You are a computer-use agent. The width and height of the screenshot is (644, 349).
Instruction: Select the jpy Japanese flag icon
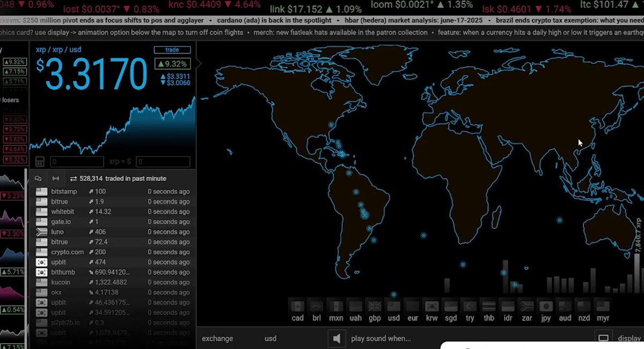click(x=546, y=307)
